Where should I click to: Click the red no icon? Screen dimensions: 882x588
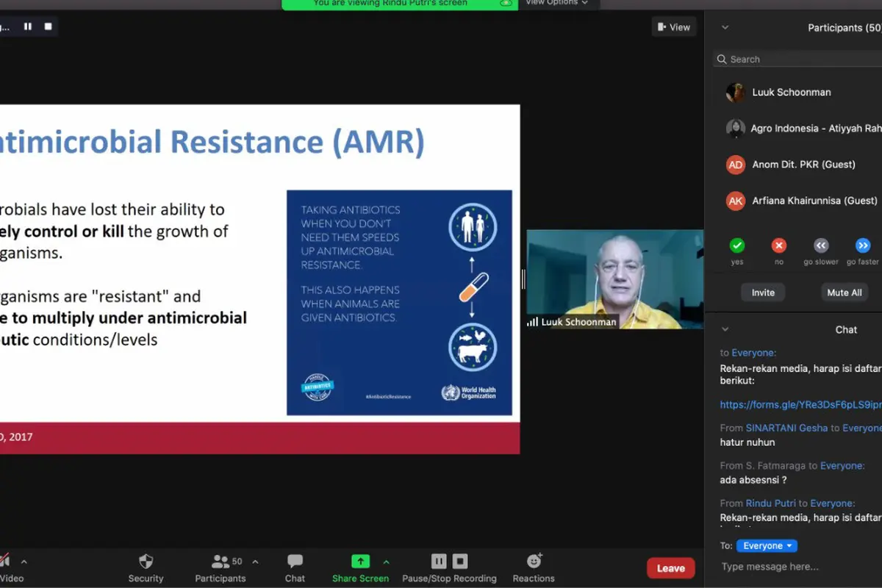coord(779,245)
